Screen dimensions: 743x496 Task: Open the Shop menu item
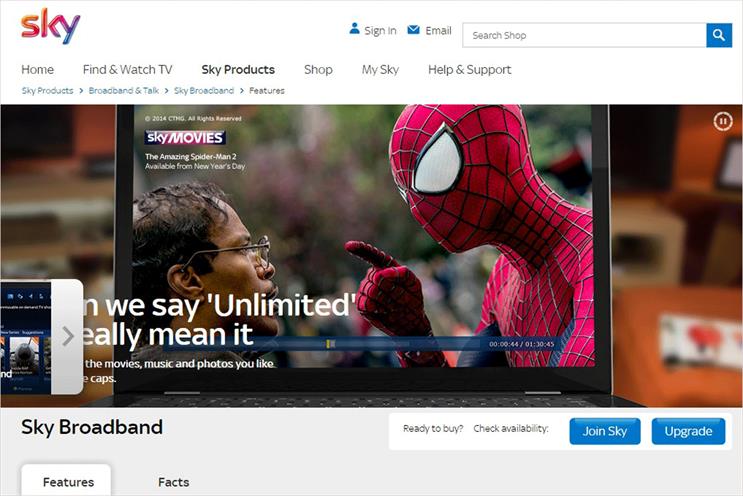click(318, 70)
